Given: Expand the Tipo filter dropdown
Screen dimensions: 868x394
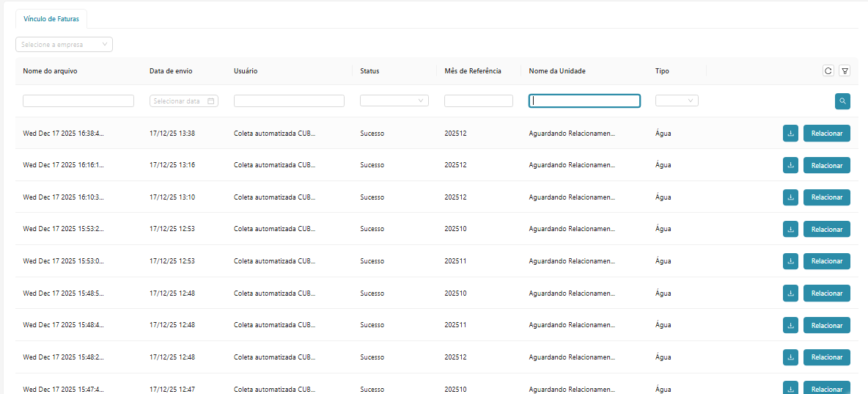Looking at the screenshot, I should pos(677,101).
